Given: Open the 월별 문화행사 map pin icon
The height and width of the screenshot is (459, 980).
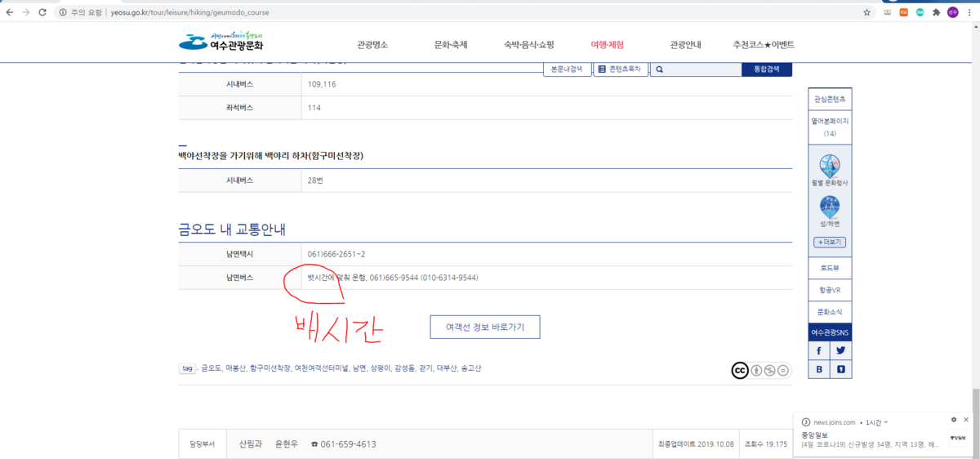Looking at the screenshot, I should 830,167.
